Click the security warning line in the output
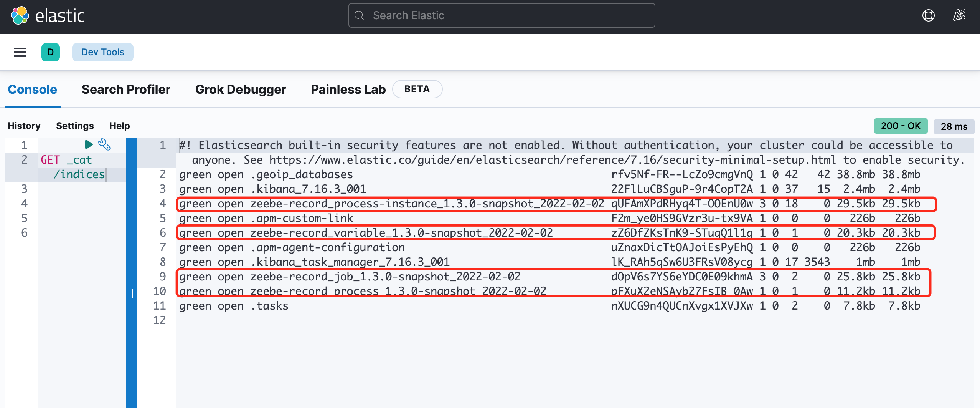 click(572, 153)
